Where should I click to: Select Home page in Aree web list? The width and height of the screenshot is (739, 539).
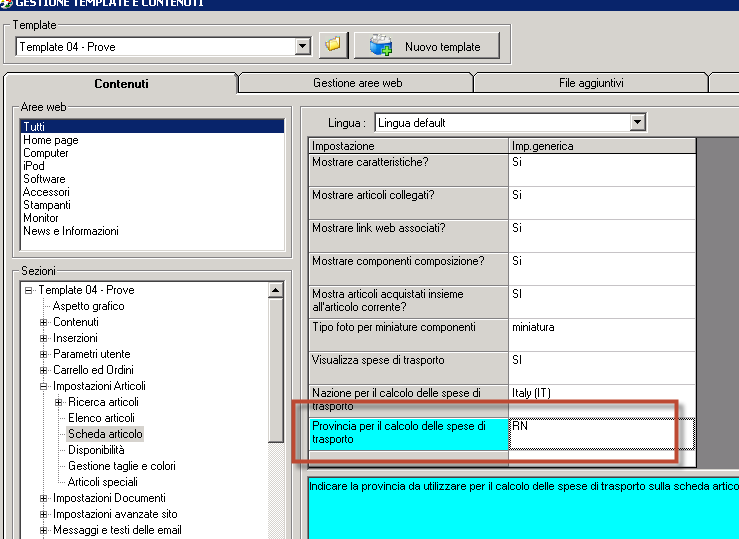(152, 140)
